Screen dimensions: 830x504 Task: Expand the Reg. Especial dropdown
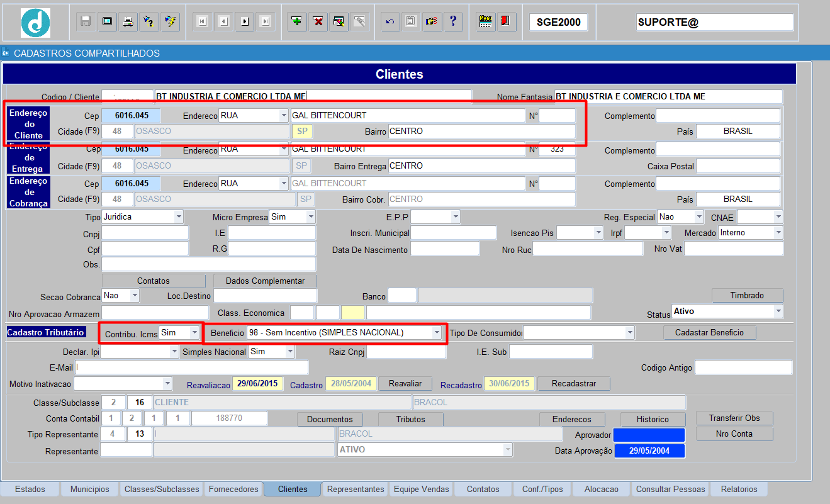click(x=699, y=217)
